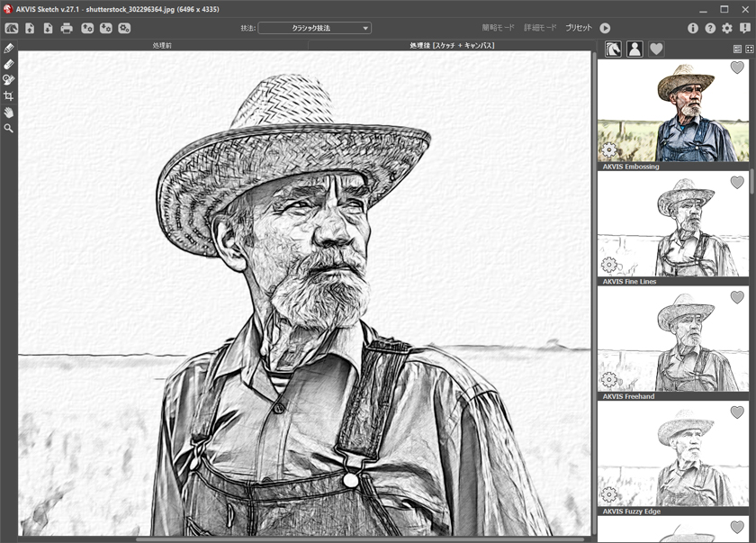Open settings gear on AKVIS Freehand preset
Viewport: 756px width, 543px height.
[609, 380]
